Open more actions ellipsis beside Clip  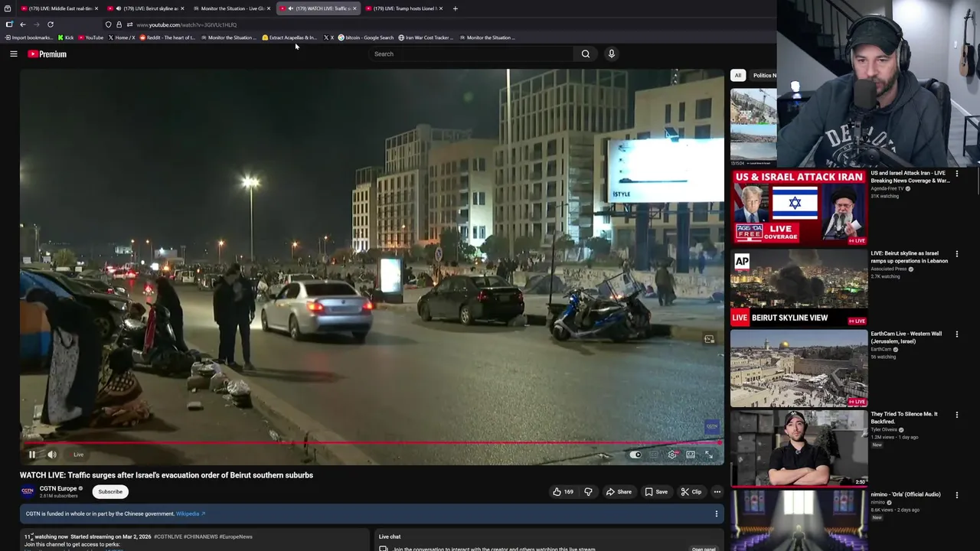coord(717,492)
